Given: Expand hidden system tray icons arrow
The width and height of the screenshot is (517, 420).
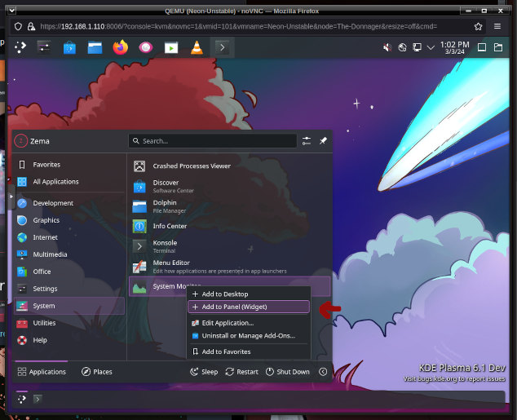Looking at the screenshot, I should pyautogui.click(x=431, y=48).
